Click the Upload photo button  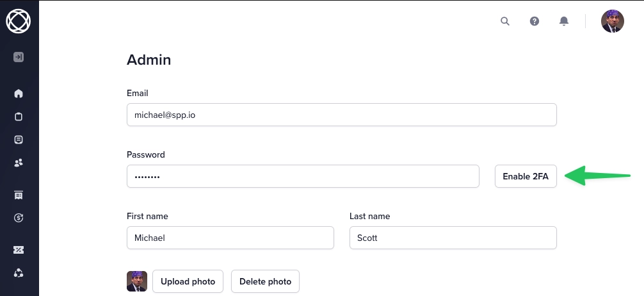tap(188, 281)
